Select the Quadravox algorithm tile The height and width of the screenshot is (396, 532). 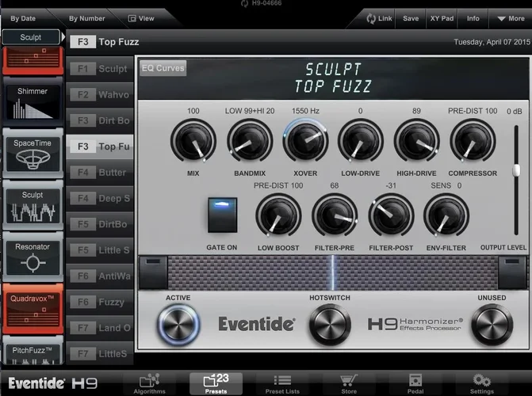click(33, 309)
